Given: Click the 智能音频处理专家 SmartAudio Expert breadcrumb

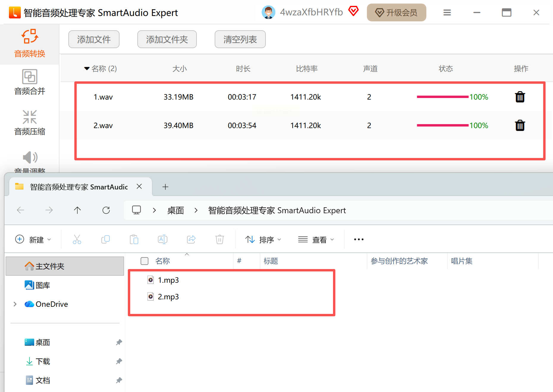Looking at the screenshot, I should point(277,210).
